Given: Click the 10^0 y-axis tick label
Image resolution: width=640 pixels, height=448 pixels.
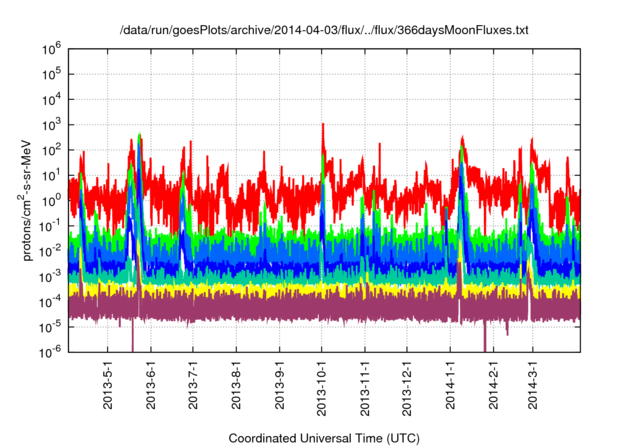Looking at the screenshot, I should [53, 200].
